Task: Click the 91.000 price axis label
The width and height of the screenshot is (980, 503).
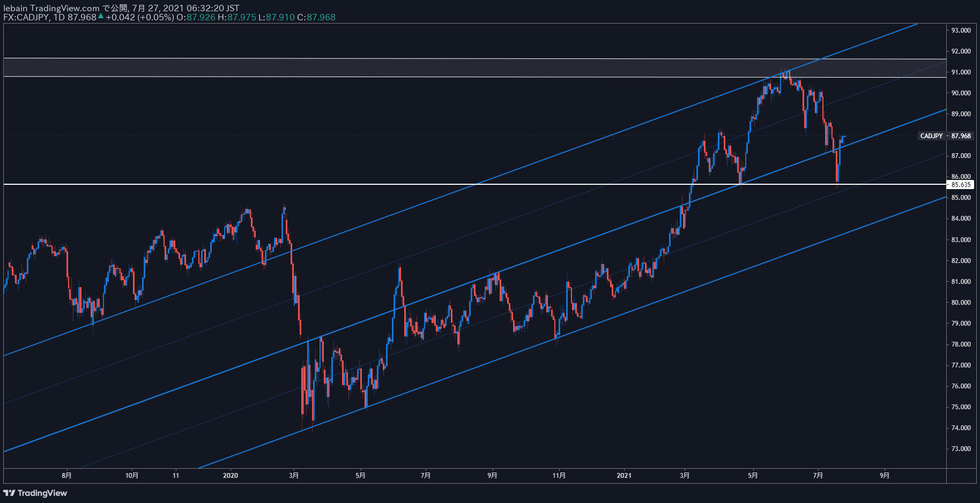Action: click(961, 72)
